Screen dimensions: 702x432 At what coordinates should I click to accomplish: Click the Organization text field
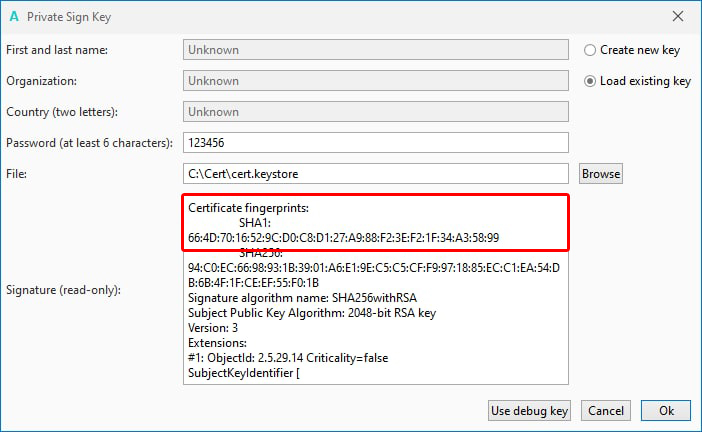[376, 81]
